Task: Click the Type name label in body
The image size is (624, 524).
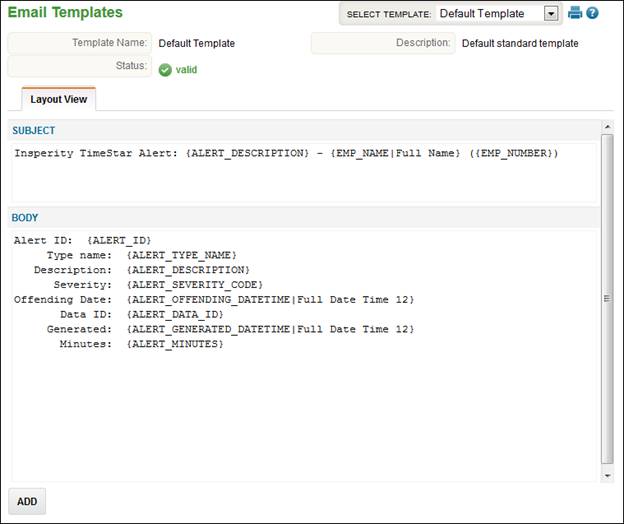Action: [x=79, y=255]
